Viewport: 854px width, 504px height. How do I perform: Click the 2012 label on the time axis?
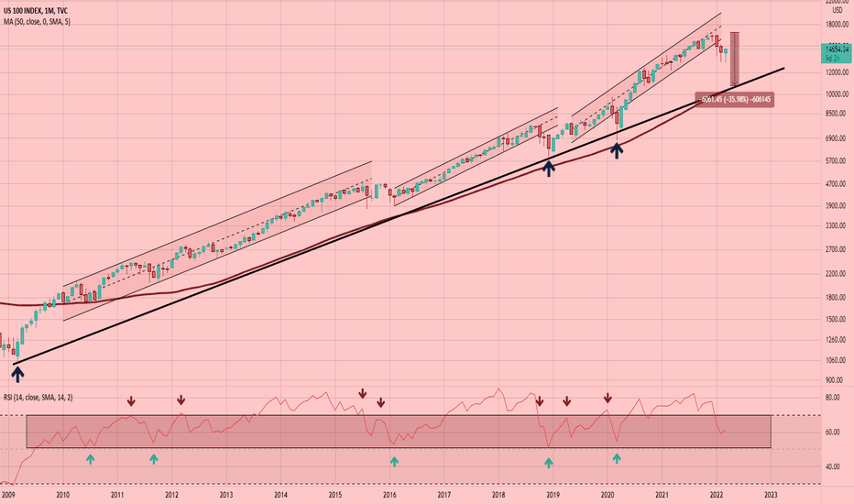click(171, 494)
